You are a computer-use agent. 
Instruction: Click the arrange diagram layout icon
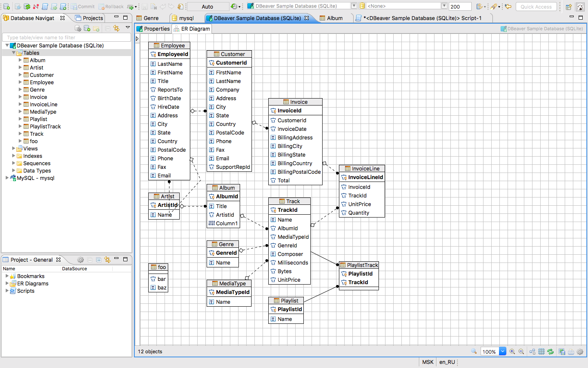(x=532, y=352)
